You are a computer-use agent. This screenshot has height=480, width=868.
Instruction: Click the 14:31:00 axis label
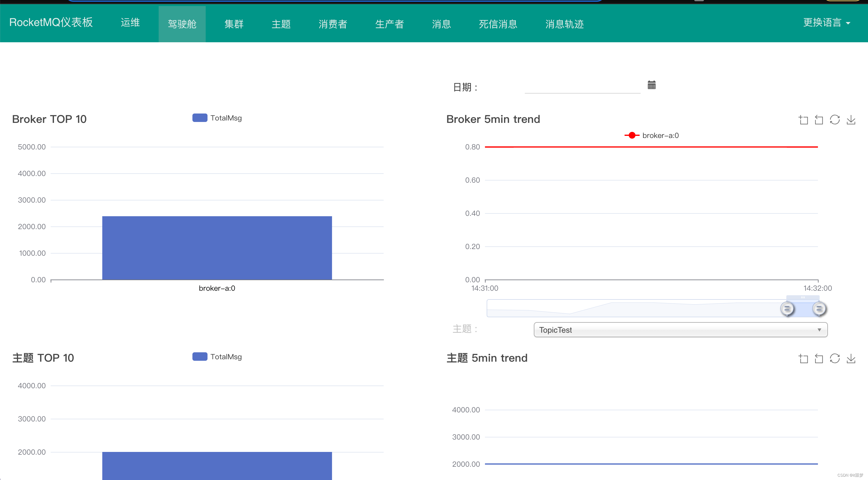point(485,288)
